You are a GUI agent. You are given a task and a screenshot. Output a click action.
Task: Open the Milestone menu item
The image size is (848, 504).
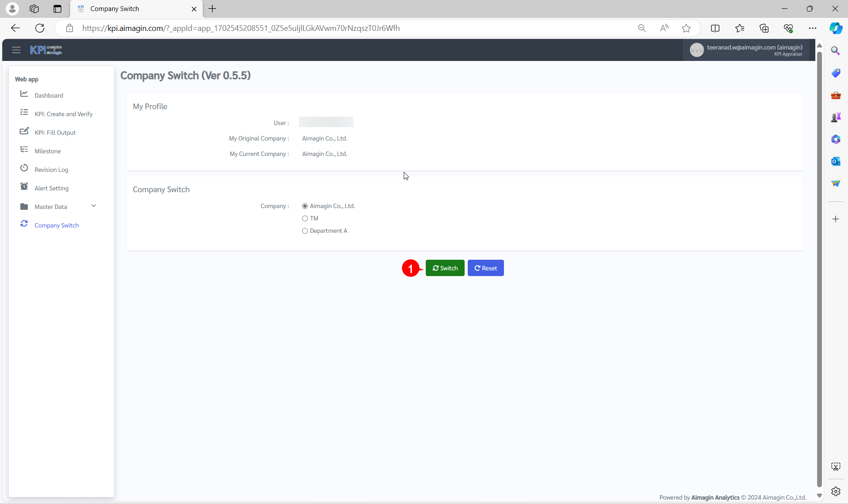[x=48, y=151]
